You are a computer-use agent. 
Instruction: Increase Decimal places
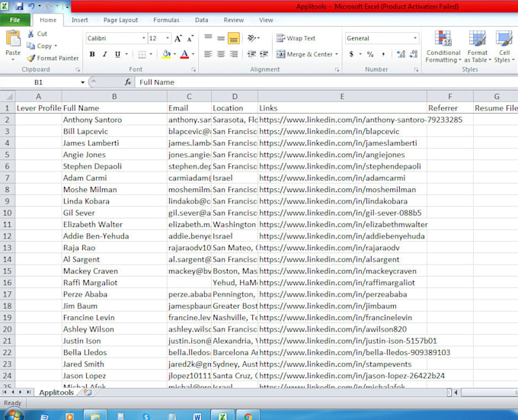click(401, 54)
